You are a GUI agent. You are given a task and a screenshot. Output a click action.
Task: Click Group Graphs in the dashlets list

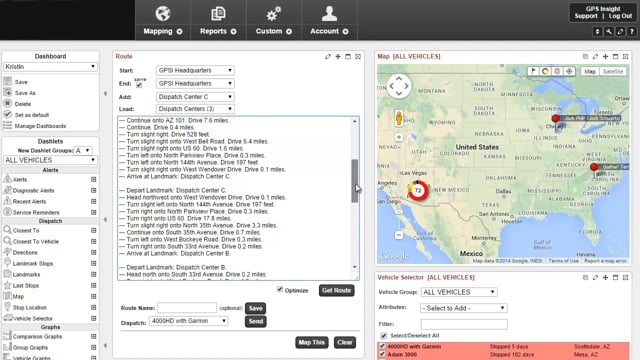[x=30, y=347]
